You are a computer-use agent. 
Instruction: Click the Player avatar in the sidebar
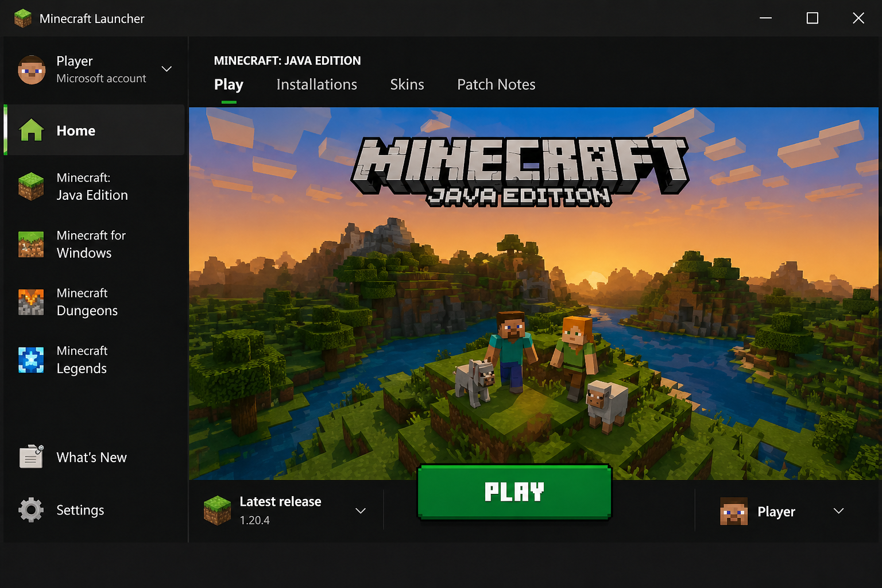click(32, 70)
